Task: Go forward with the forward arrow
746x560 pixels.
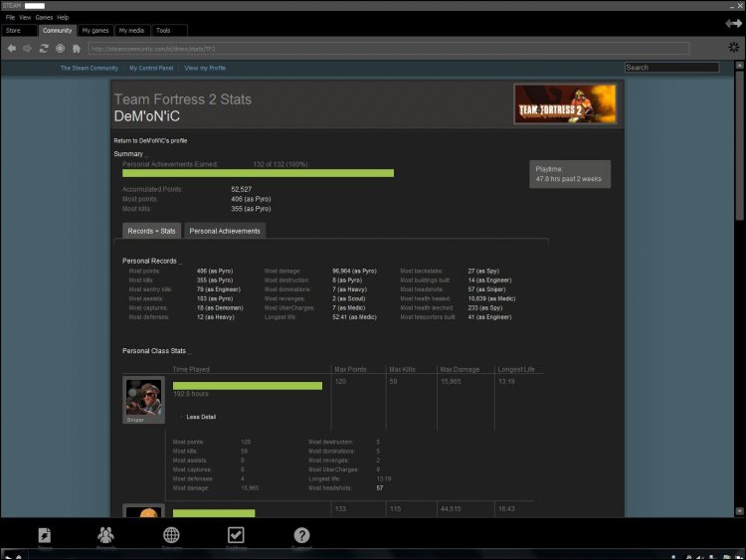Action: coord(27,49)
